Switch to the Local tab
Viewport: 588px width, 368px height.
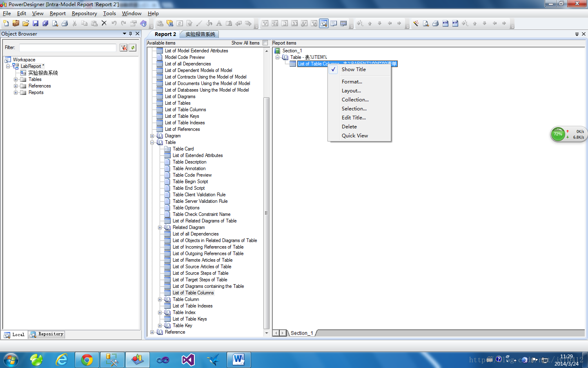point(15,334)
